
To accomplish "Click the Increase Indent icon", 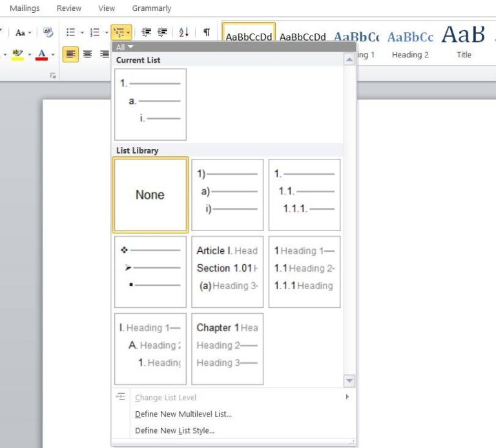I will [163, 32].
